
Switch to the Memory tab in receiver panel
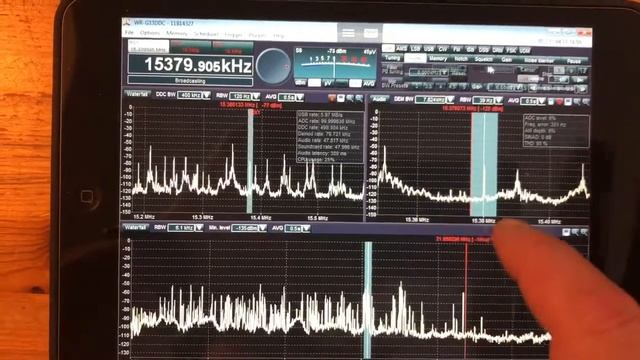pyautogui.click(x=438, y=59)
